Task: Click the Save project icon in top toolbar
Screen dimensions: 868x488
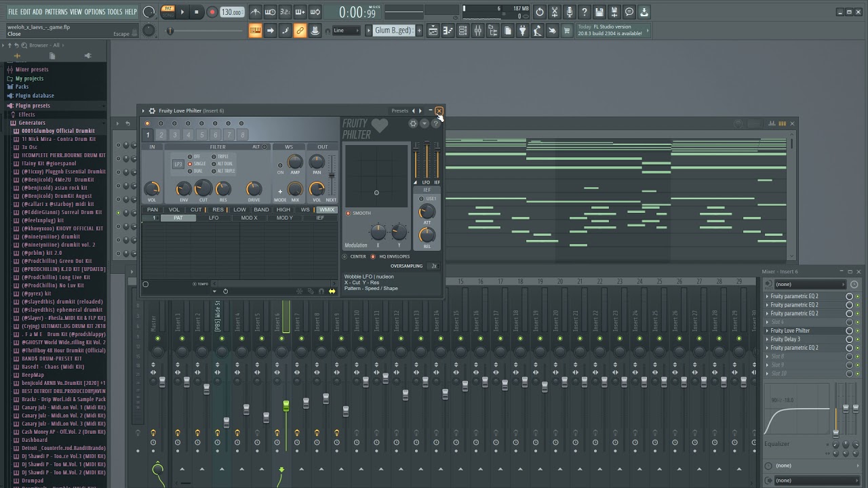Action: coord(599,12)
